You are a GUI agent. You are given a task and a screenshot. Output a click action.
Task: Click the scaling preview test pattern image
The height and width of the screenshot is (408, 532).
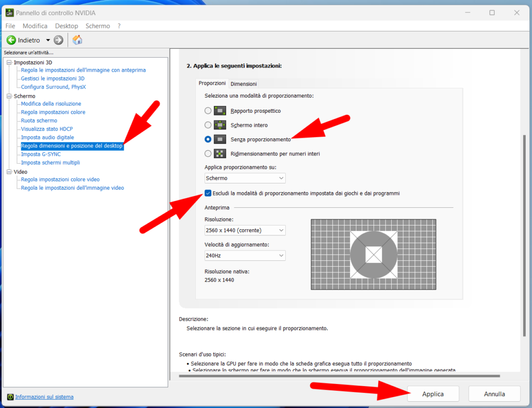coord(374,254)
